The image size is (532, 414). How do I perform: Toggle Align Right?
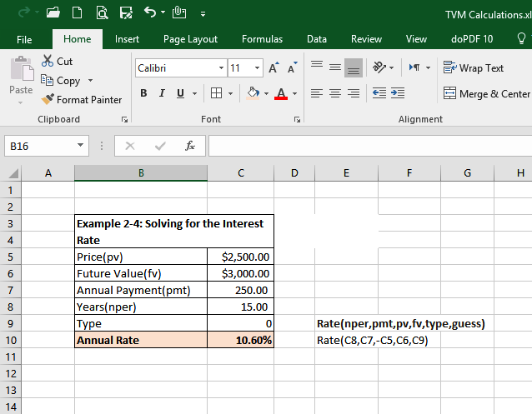(354, 93)
